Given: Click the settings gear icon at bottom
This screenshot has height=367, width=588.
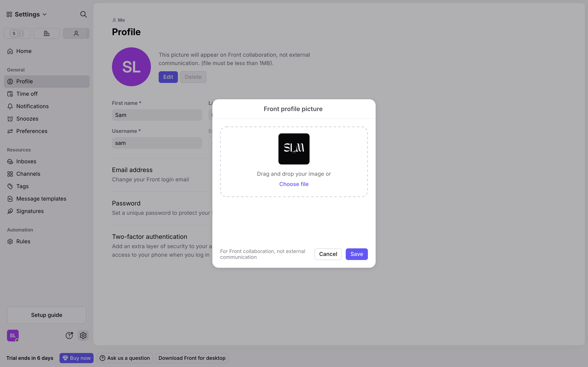Looking at the screenshot, I should [83, 336].
